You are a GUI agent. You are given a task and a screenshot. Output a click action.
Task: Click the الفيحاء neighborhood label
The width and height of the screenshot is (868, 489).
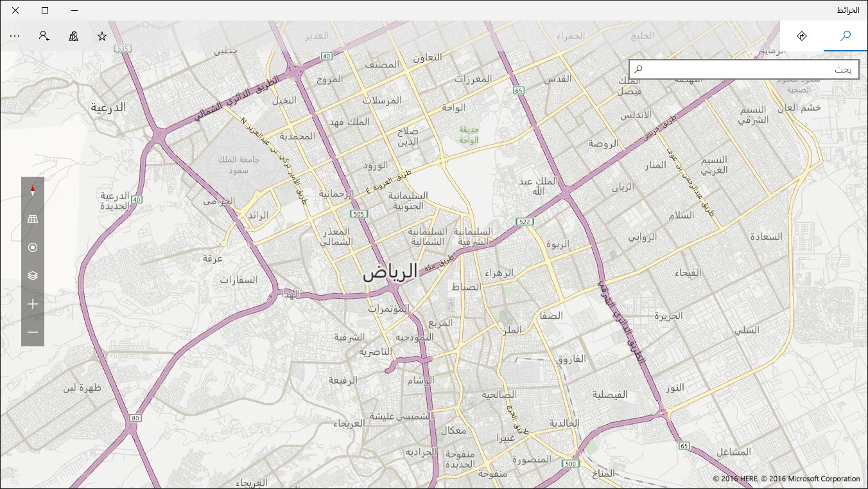688,272
